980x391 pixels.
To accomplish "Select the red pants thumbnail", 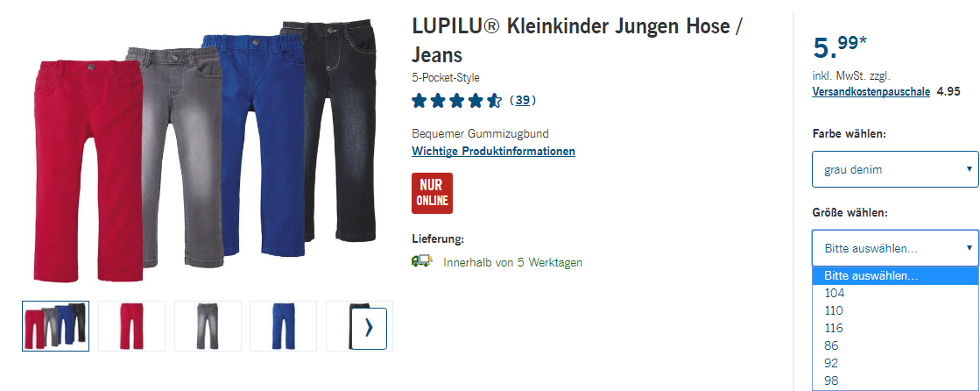I will pyautogui.click(x=132, y=326).
